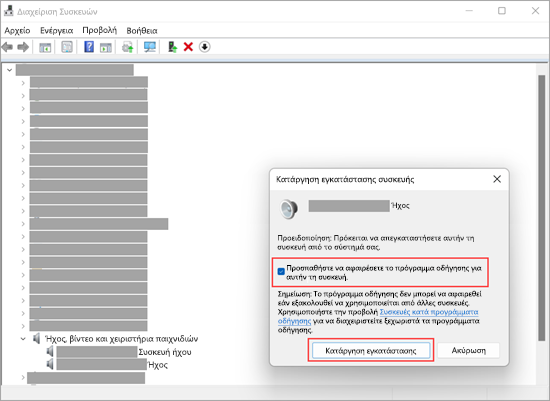This screenshot has height=401, width=550.
Task: Click the Update driver toolbar icon
Action: pos(127,47)
